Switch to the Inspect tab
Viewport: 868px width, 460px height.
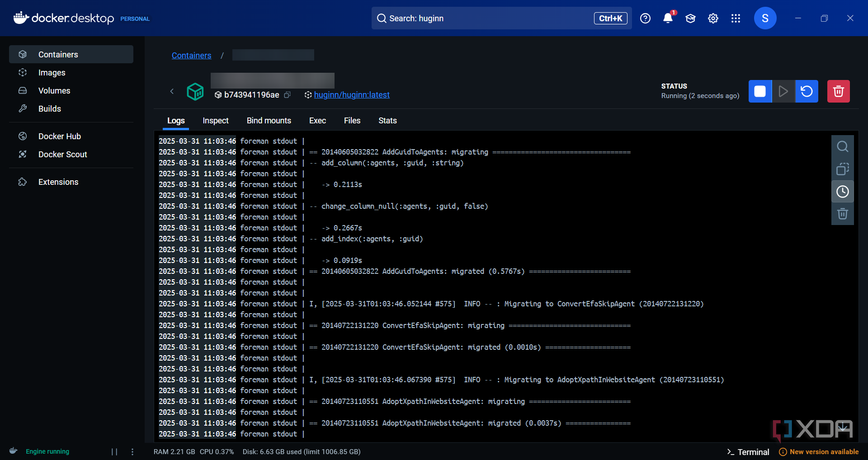coord(216,121)
